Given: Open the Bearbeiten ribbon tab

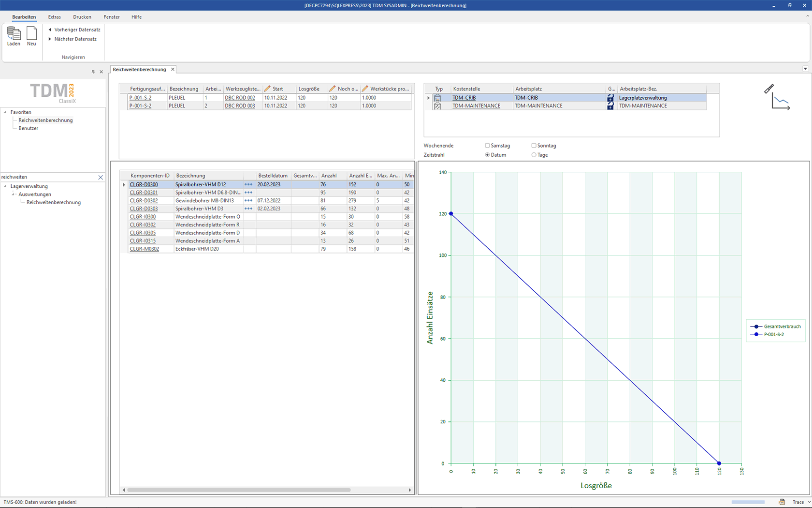Looking at the screenshot, I should 24,17.
